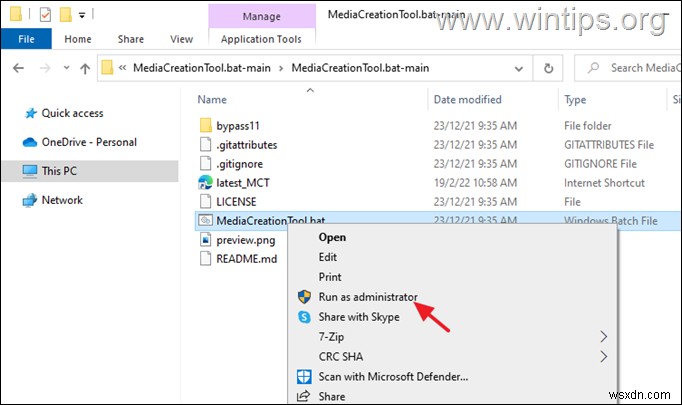Click the Internet Shortcut type cell
Image resolution: width=682 pixels, height=405 pixels.
pos(604,183)
